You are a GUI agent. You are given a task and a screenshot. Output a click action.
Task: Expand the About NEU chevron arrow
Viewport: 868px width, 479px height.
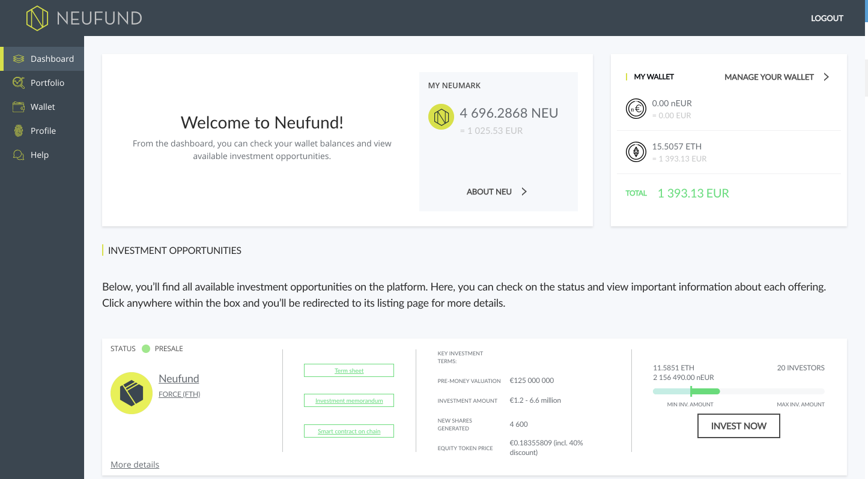(524, 191)
